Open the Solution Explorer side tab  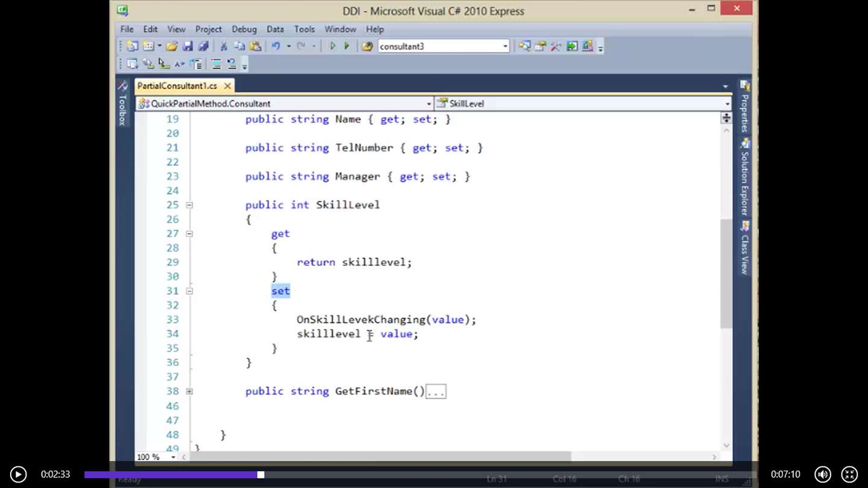745,177
